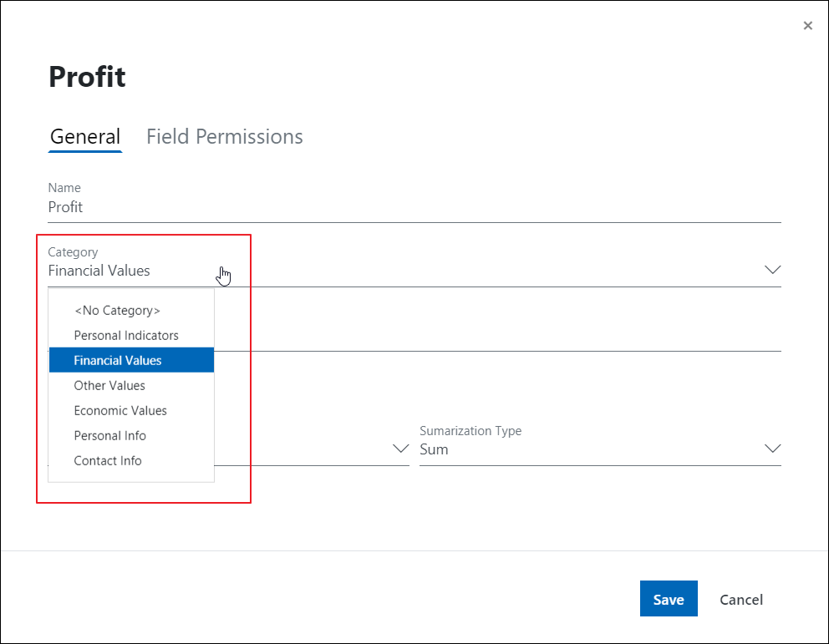Switch to the Field Permissions tab

click(x=224, y=137)
